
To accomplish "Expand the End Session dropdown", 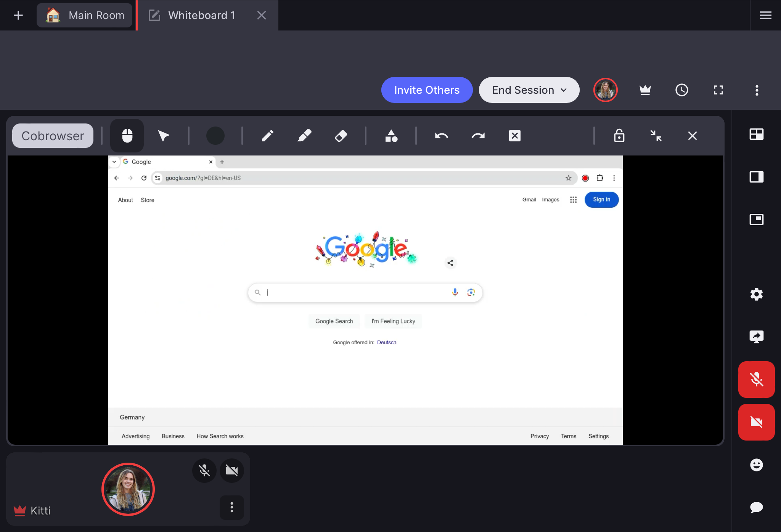I will 529,90.
